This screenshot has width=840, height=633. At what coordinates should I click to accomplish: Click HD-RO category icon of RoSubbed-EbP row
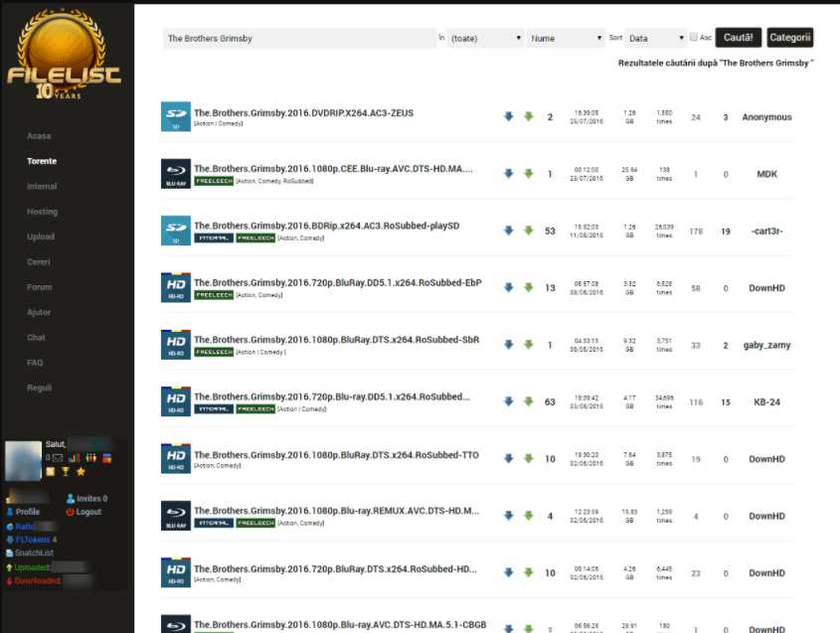tap(176, 287)
